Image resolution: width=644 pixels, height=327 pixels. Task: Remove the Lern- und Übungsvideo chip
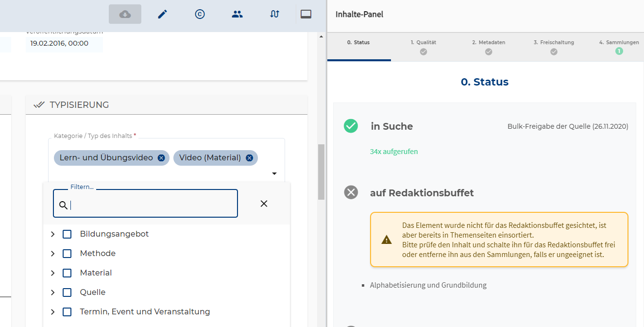(161, 158)
